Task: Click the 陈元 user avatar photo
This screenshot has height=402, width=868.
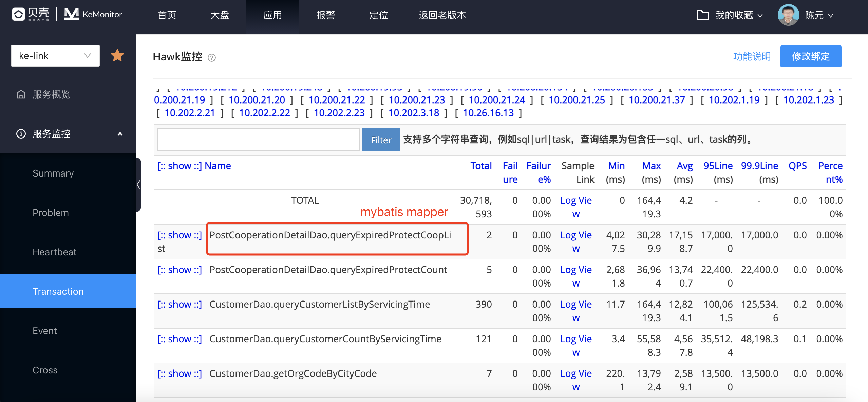Action: (790, 15)
